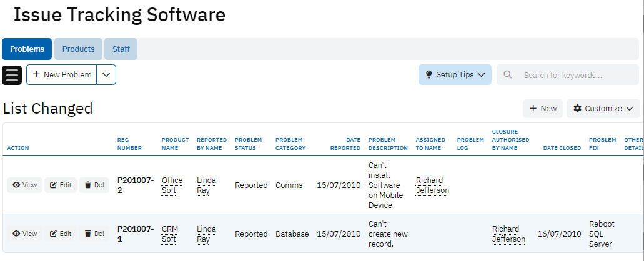Screen dimensions: 644x261
Task: Edit problem record P201007-2
Action: [61, 185]
